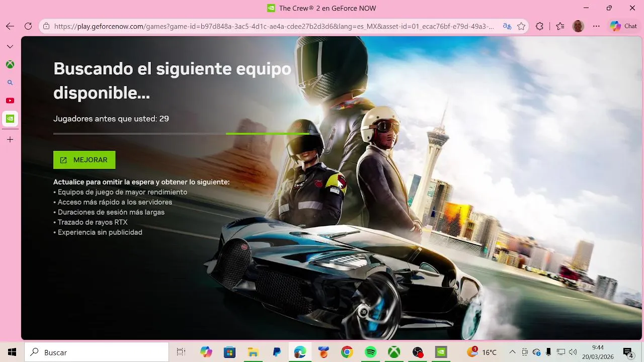Open Brave browser from the taskbar
This screenshot has width=644, height=362.
click(324, 352)
